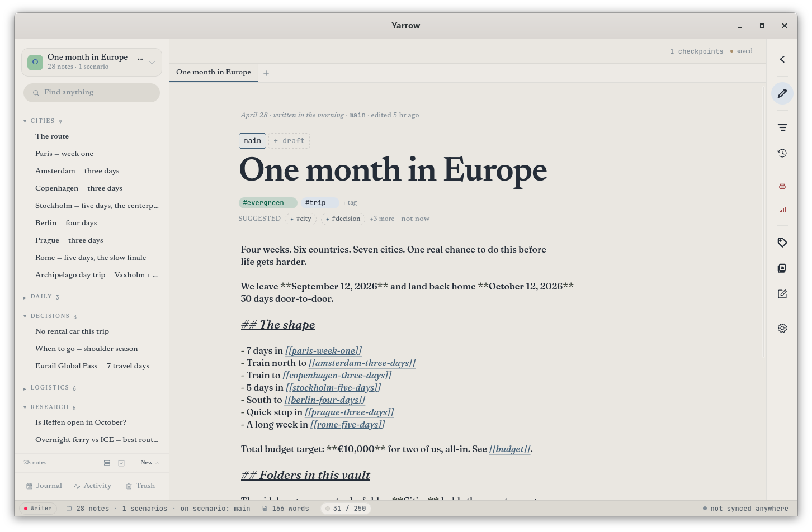Screen dimensions: 812x532
Task: Switch to the One month in Europe tab
Action: tap(214, 72)
